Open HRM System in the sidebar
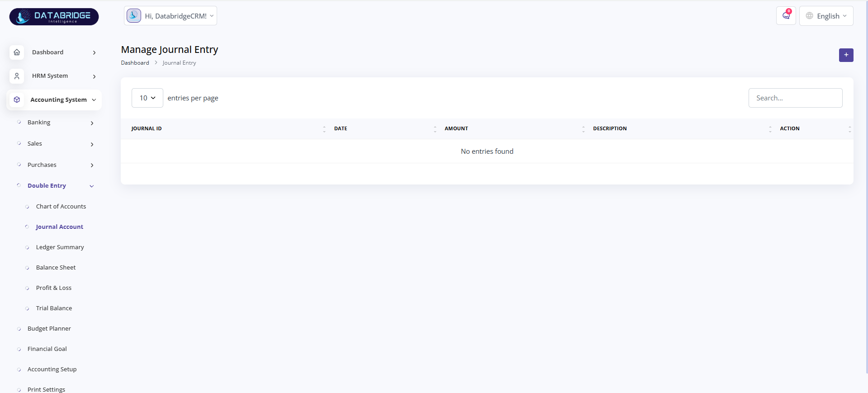The height and width of the screenshot is (393, 868). 50,76
